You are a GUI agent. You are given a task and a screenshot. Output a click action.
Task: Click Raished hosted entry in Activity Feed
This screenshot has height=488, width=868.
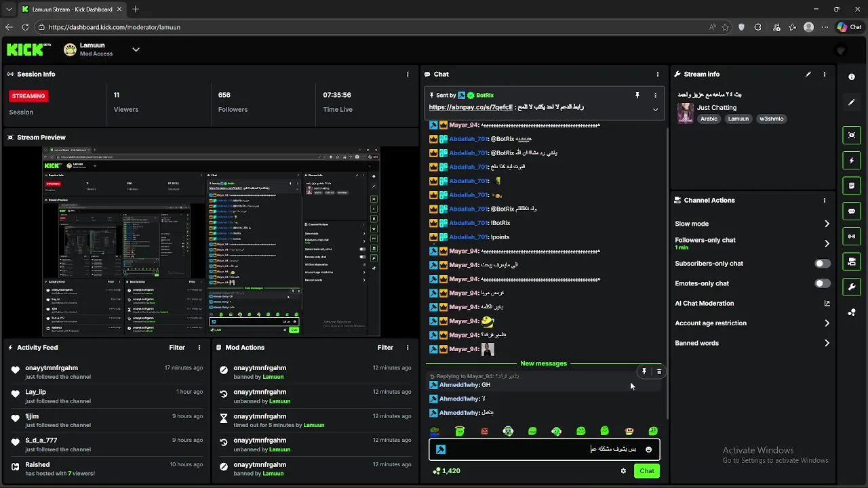pyautogui.click(x=108, y=469)
